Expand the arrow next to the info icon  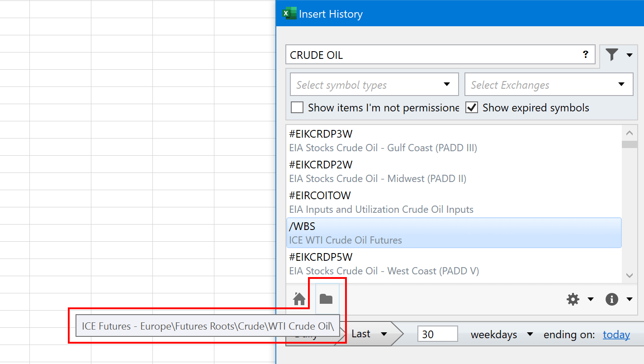click(x=630, y=299)
